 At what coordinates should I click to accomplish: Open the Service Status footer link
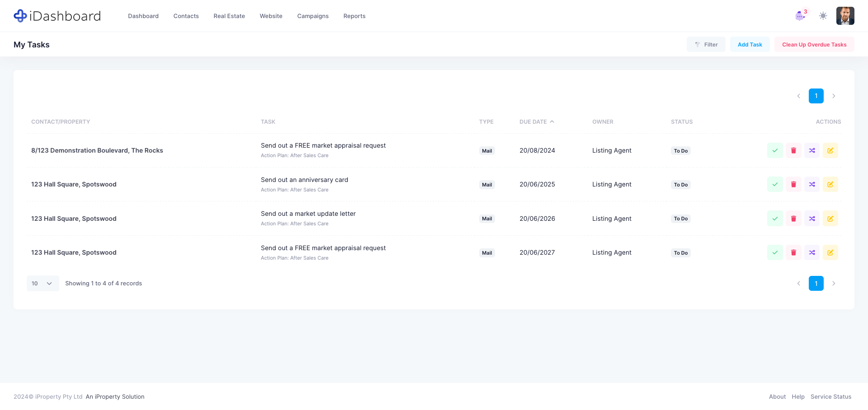coord(830,397)
